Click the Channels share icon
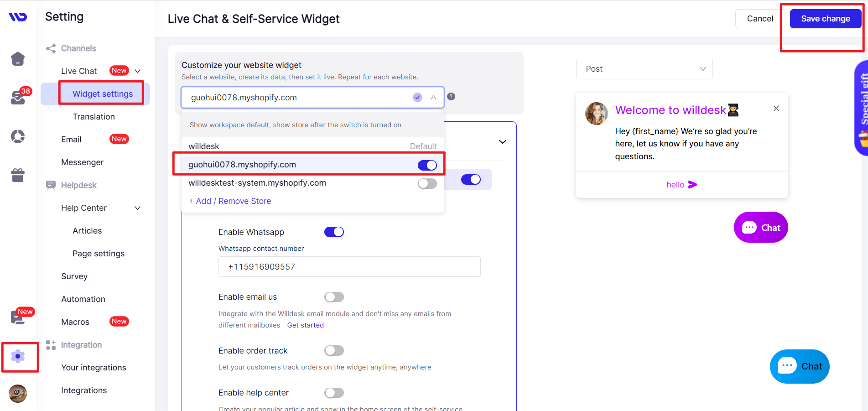The width and height of the screenshot is (868, 411). point(51,48)
